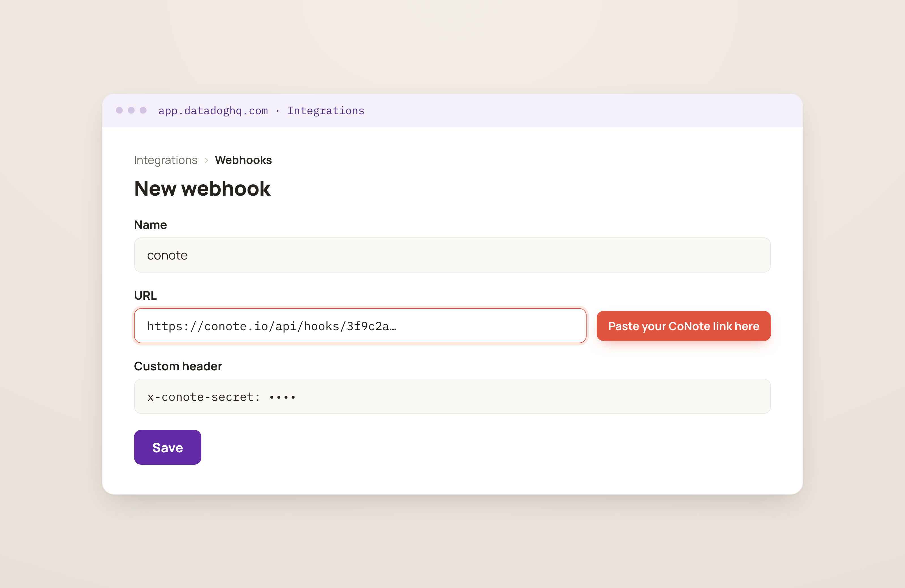
Task: Click the URL field label
Action: (145, 295)
